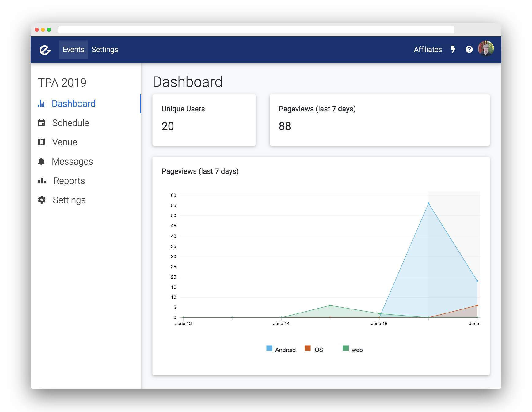Toggle the iOS legend color swatch
Screen dimensions: 532x412
point(307,348)
